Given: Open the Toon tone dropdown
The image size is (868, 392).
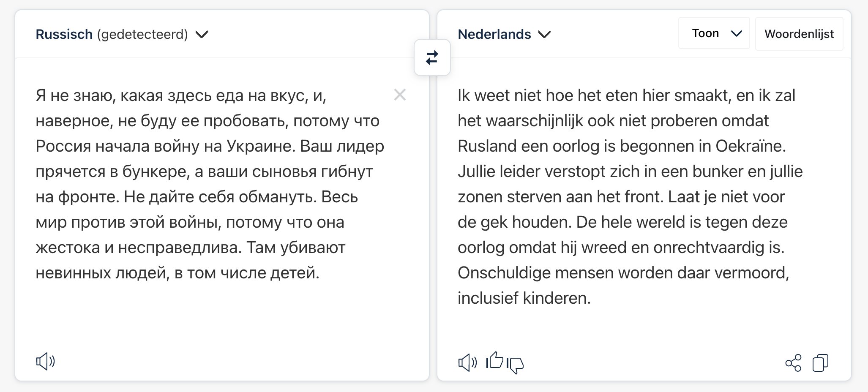Looking at the screenshot, I should 714,33.
